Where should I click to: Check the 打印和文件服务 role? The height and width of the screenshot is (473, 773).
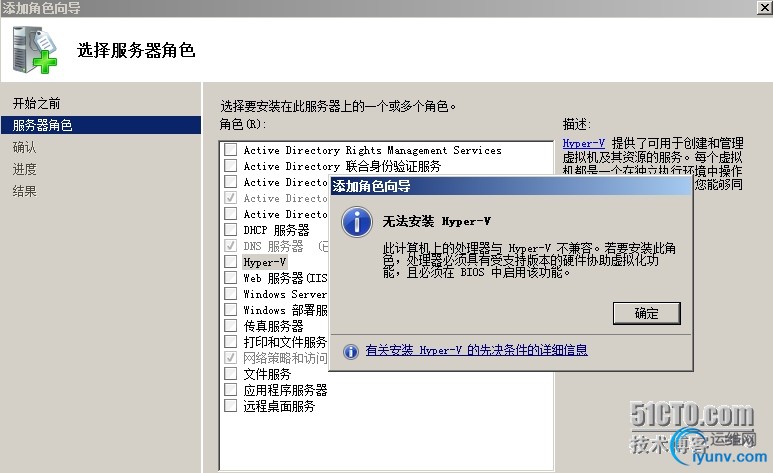click(x=231, y=341)
